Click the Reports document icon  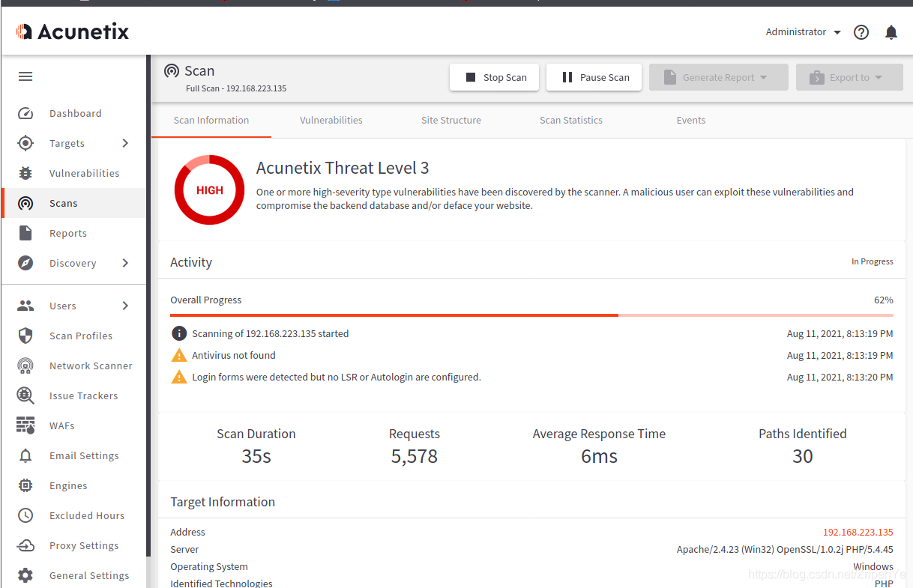tap(25, 233)
